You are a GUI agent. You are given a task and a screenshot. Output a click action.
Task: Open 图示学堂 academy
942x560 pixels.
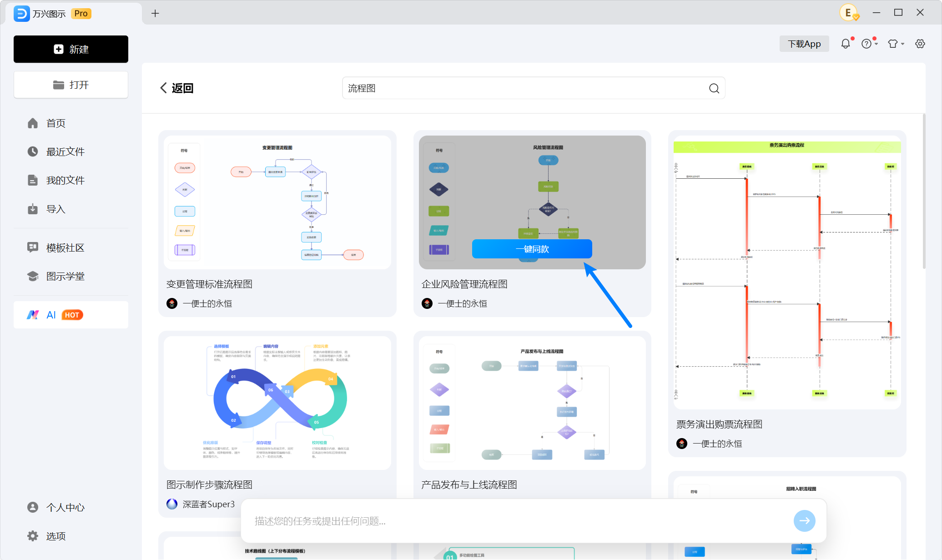[x=71, y=276]
